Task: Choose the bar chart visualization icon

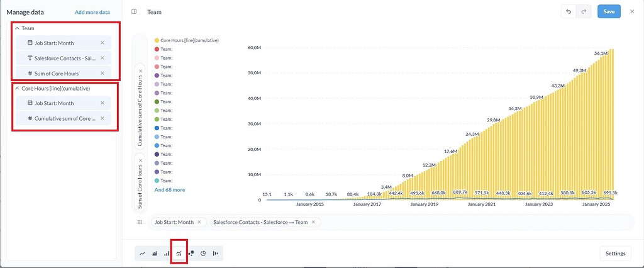Action: pos(167,254)
